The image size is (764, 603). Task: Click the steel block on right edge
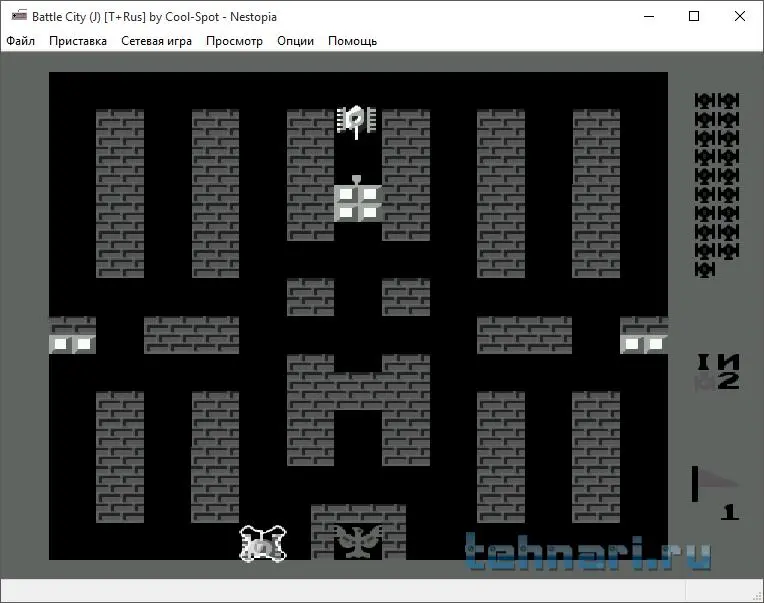click(644, 344)
